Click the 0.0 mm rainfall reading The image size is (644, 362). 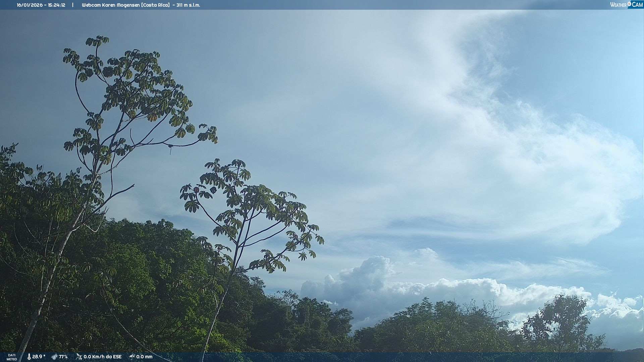tap(144, 357)
